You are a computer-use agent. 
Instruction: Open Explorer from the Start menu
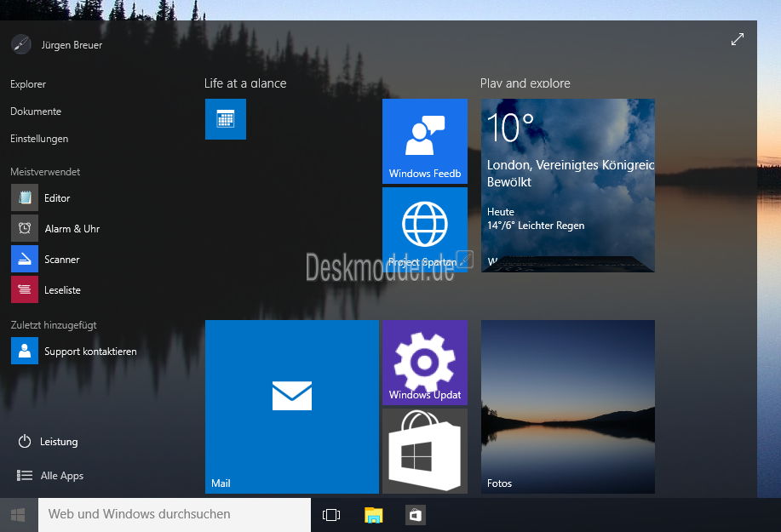point(28,84)
